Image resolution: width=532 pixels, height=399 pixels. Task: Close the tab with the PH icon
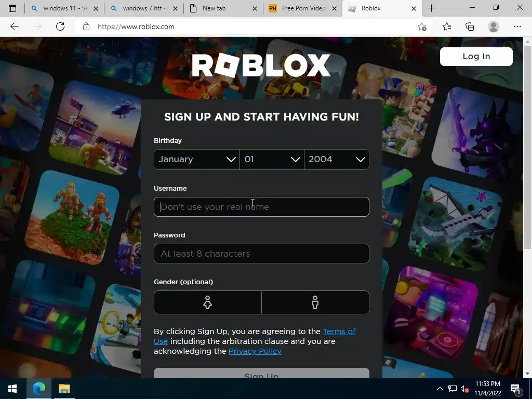coord(334,8)
